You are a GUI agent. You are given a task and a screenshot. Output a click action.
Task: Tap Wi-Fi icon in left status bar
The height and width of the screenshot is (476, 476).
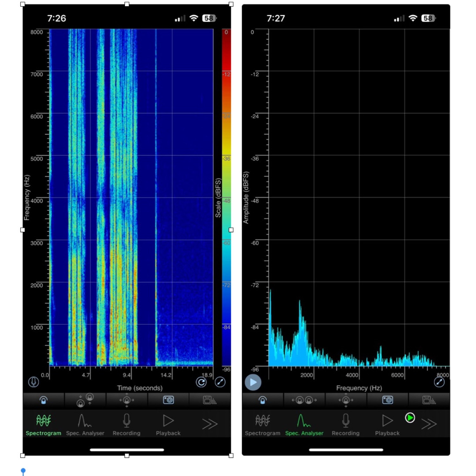pos(194,18)
